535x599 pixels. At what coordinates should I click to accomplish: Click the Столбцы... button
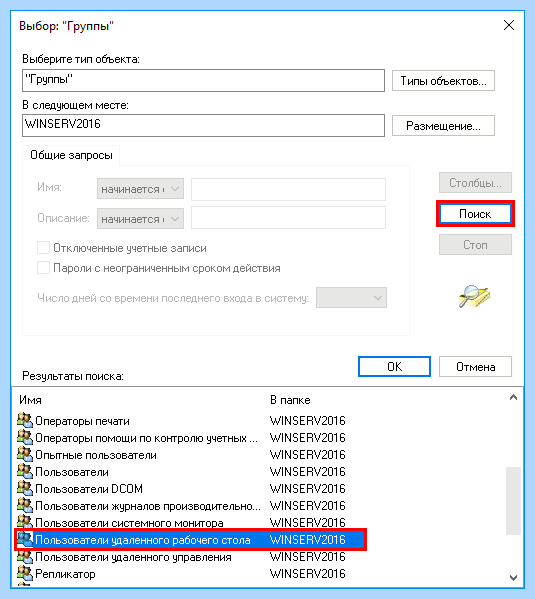tap(475, 183)
